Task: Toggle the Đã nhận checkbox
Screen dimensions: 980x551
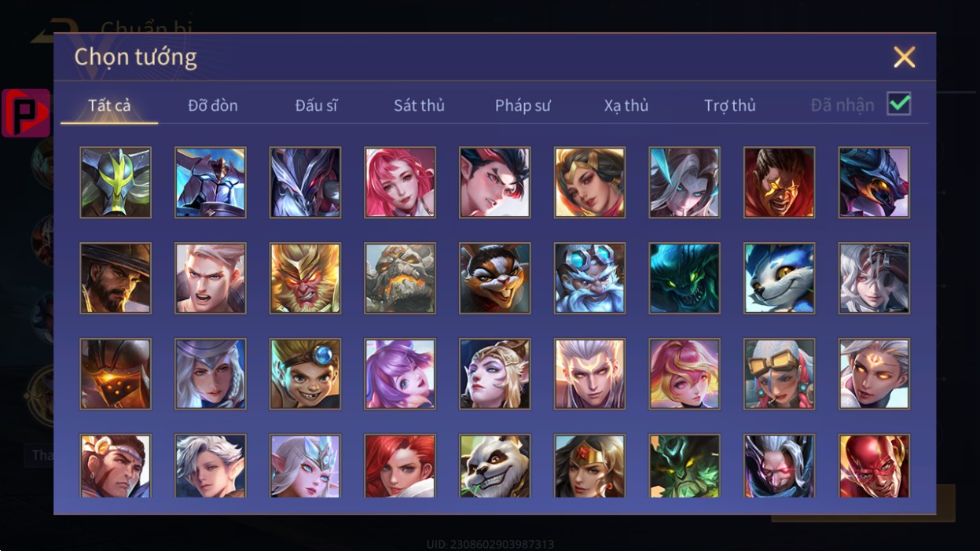Action: click(x=898, y=104)
